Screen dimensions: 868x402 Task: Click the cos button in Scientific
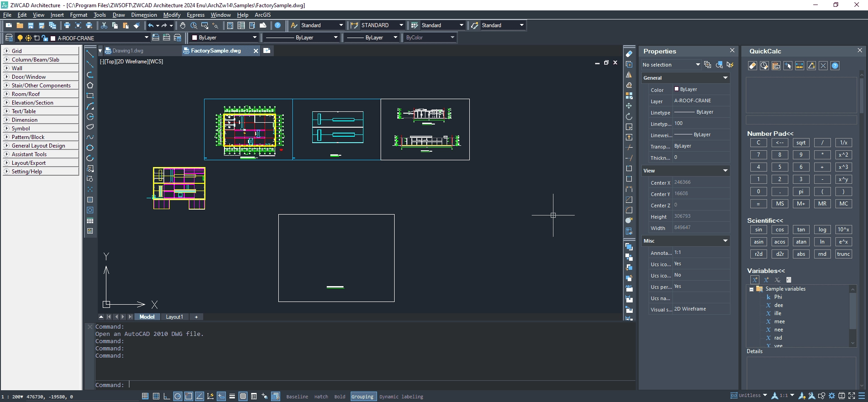tap(780, 230)
